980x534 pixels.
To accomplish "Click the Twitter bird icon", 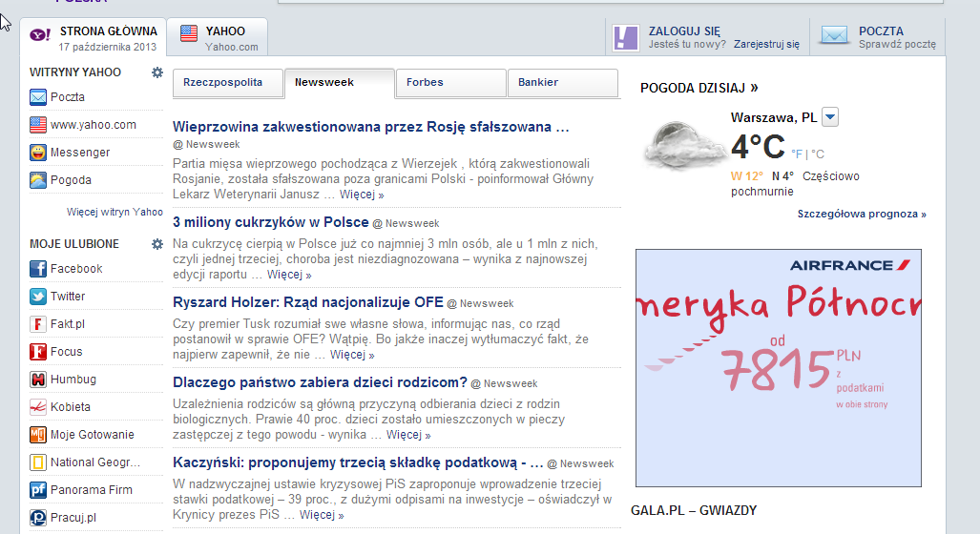I will pos(38,296).
